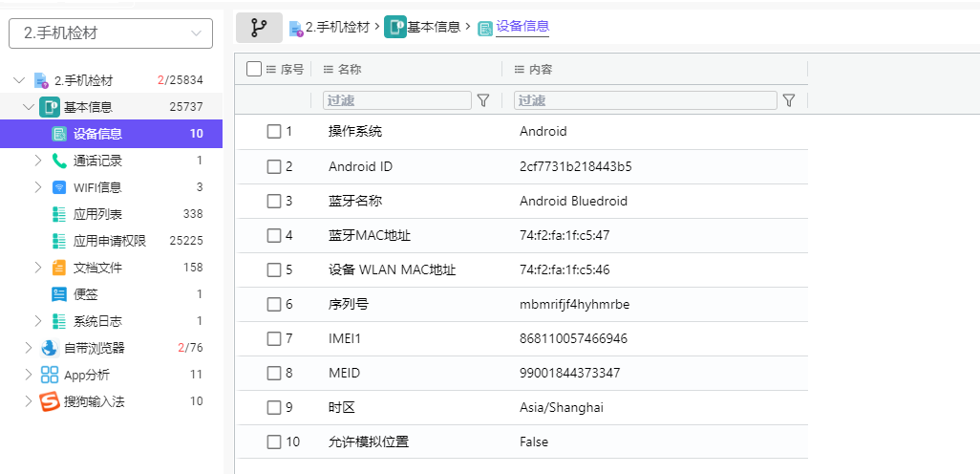Select 应用列表 in the sidebar tree
Viewport: 980px width, 474px height.
(x=97, y=214)
